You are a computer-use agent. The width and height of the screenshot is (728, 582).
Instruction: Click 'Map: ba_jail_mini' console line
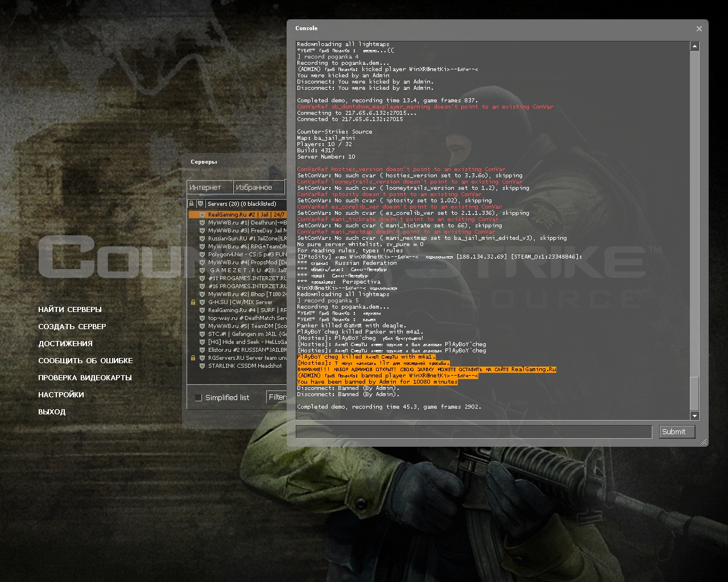pyautogui.click(x=326, y=138)
